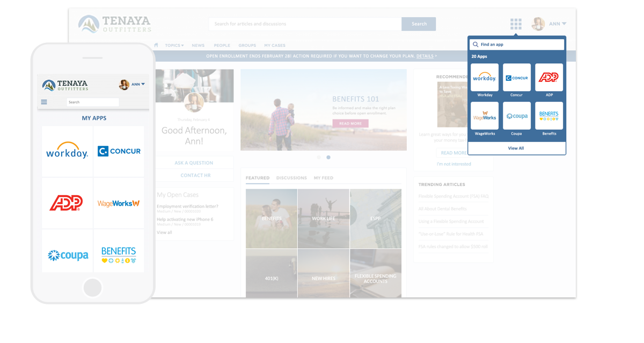Tap Concur in phone My Apps
The image size is (644, 343).
pyautogui.click(x=119, y=151)
